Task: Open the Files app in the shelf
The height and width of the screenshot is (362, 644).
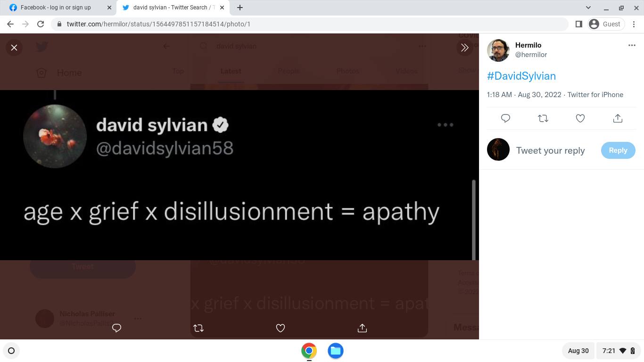Action: [336, 351]
